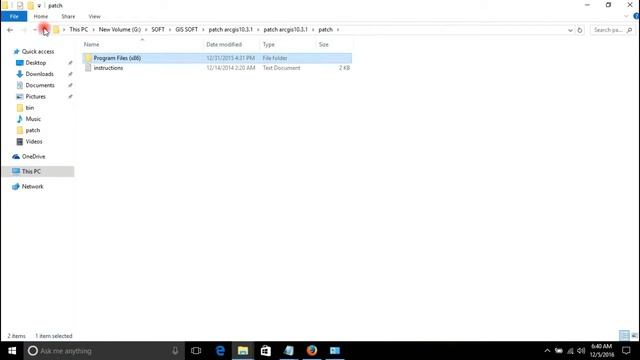Open Network in the navigation pane
The width and height of the screenshot is (640, 360).
[x=32, y=187]
